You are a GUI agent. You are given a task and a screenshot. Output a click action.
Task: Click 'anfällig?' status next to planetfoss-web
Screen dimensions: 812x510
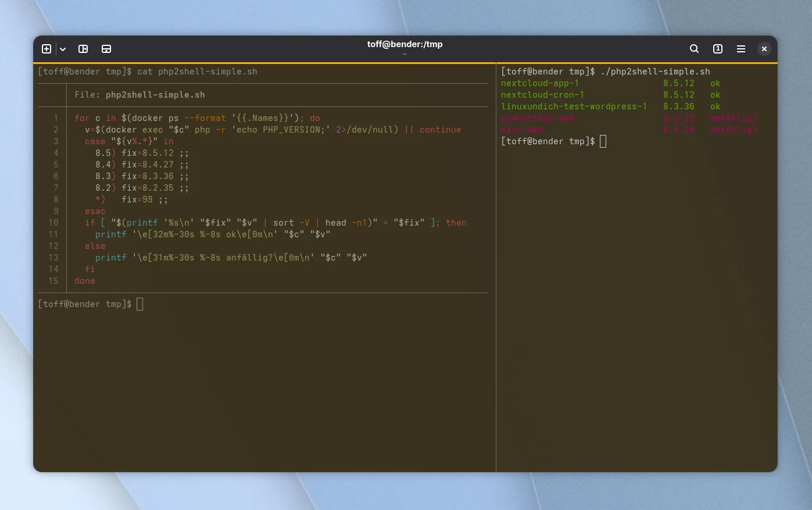click(x=734, y=118)
